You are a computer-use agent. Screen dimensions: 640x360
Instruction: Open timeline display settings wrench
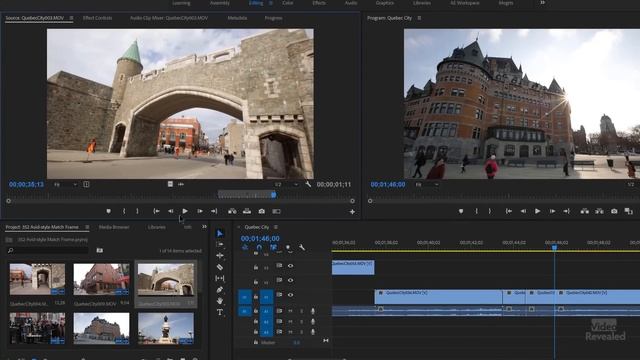point(302,247)
